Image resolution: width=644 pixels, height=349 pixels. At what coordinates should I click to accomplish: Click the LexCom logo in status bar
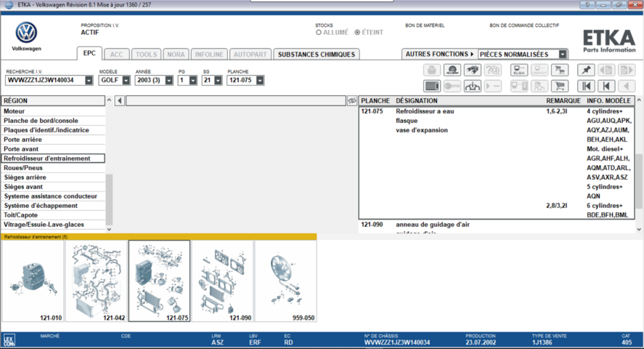tap(9, 340)
